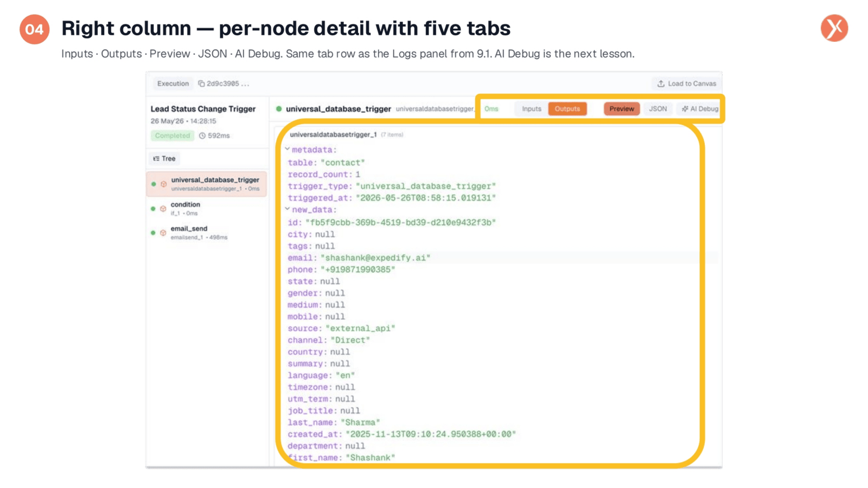Click the table: "contact" line
Image resolution: width=868 pixels, height=488 pixels.
click(x=326, y=163)
